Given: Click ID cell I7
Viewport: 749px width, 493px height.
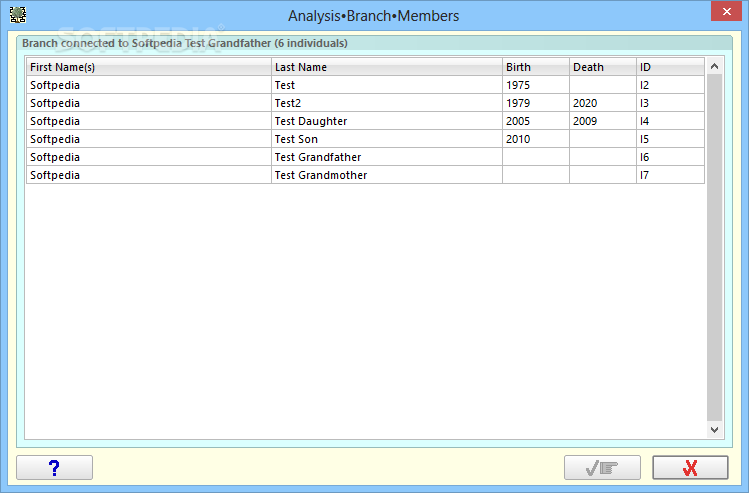Looking at the screenshot, I should pos(670,175).
